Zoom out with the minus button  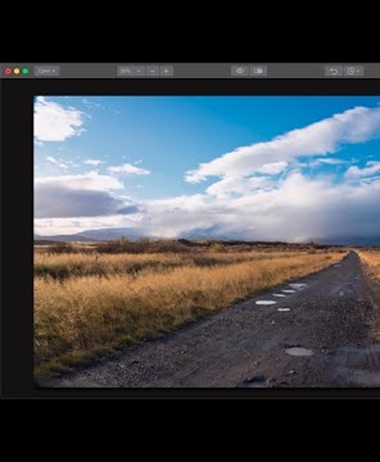coord(152,71)
